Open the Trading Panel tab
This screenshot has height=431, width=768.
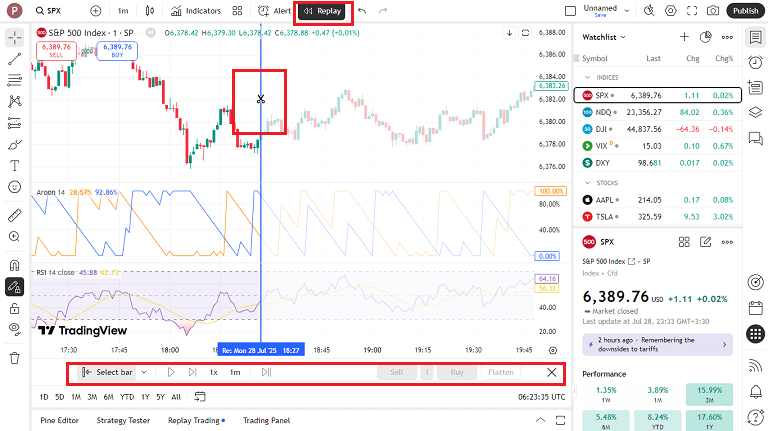point(266,420)
